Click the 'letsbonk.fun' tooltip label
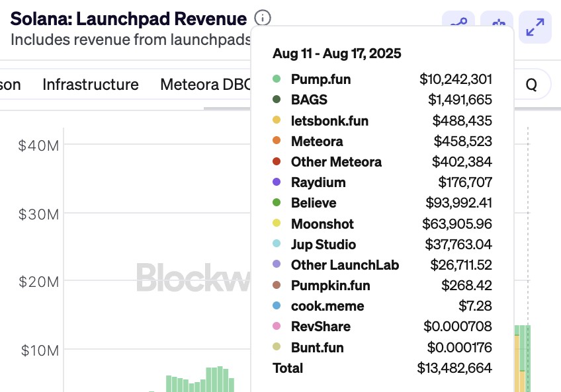Viewport: 561px width, 392px height. [x=330, y=121]
